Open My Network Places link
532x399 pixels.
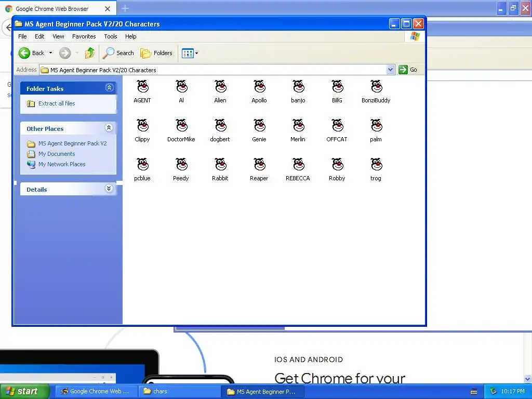point(62,164)
